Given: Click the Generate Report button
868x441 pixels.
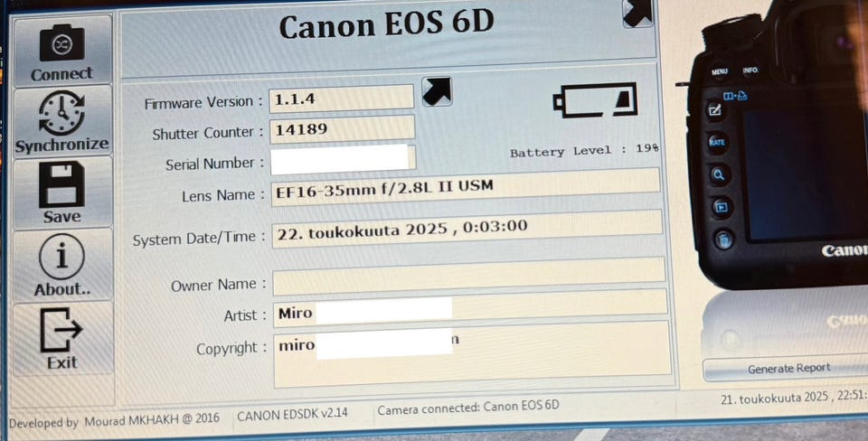Looking at the screenshot, I should 788,369.
